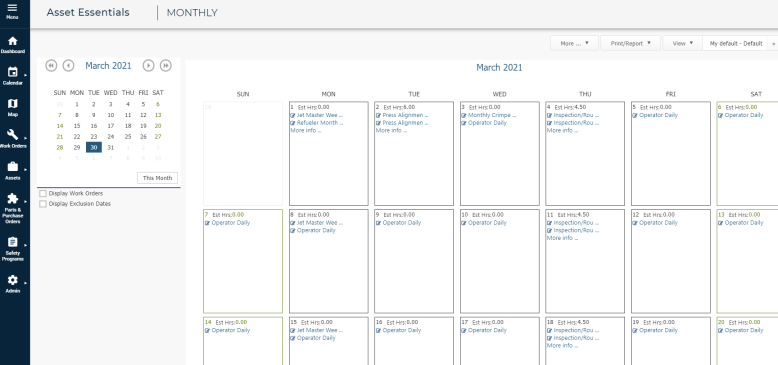Open Work Orders wrench icon
The height and width of the screenshot is (365, 778).
(x=13, y=134)
